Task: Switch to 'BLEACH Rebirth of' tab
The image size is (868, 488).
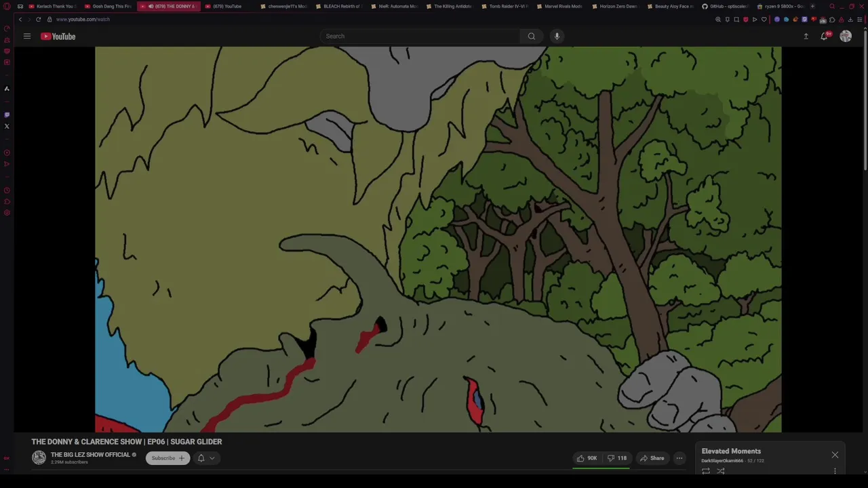Action: [x=339, y=6]
